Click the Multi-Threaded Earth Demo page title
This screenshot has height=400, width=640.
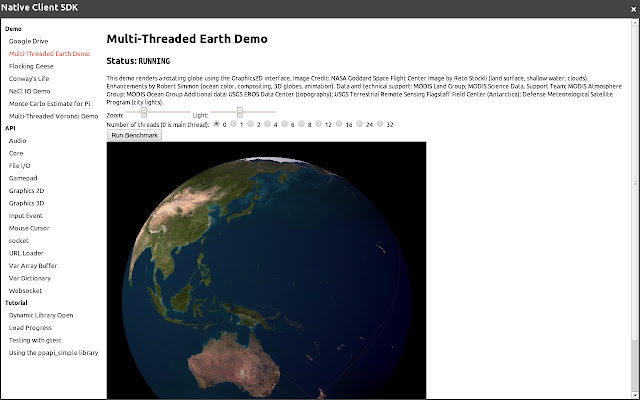click(x=187, y=39)
